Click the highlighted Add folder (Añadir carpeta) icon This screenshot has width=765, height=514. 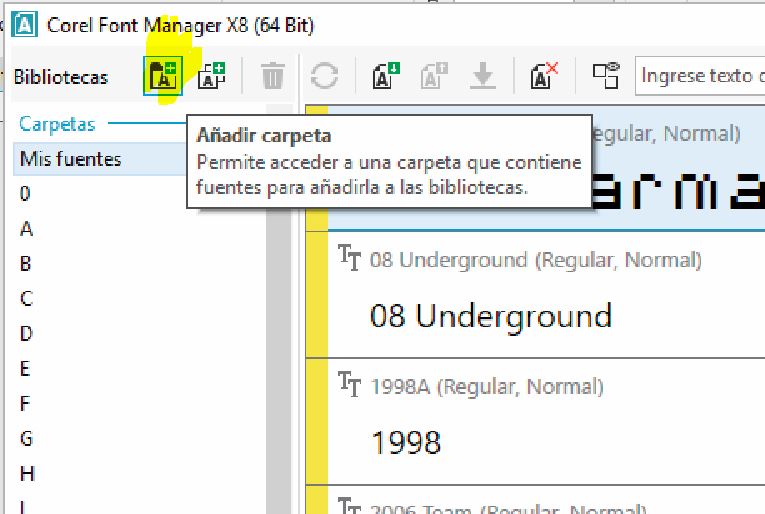[x=163, y=76]
